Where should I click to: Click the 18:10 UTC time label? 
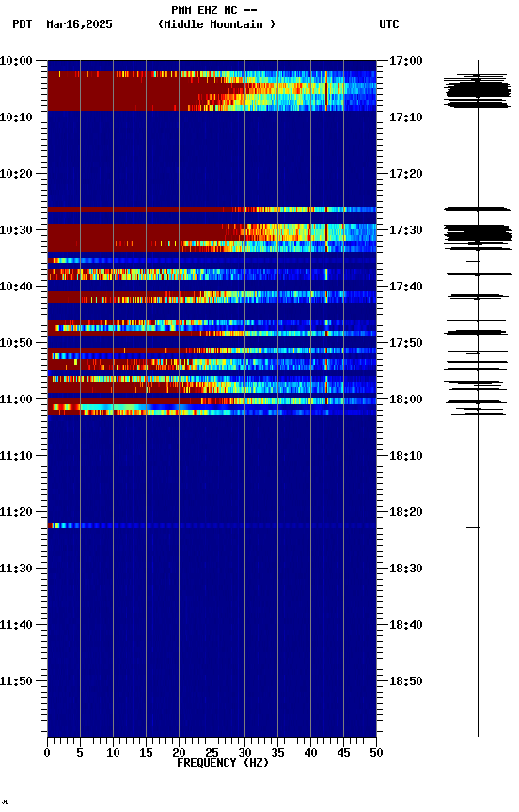pyautogui.click(x=405, y=456)
